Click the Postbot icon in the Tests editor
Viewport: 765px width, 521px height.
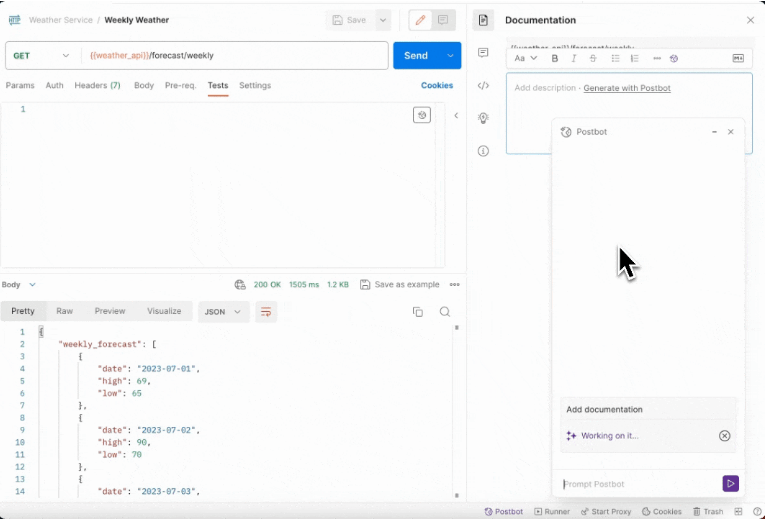click(422, 115)
